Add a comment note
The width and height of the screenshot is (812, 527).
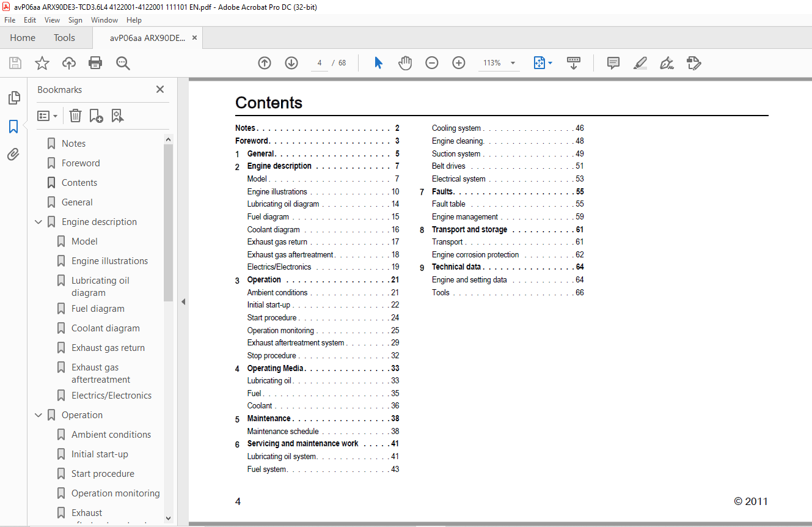(x=613, y=63)
